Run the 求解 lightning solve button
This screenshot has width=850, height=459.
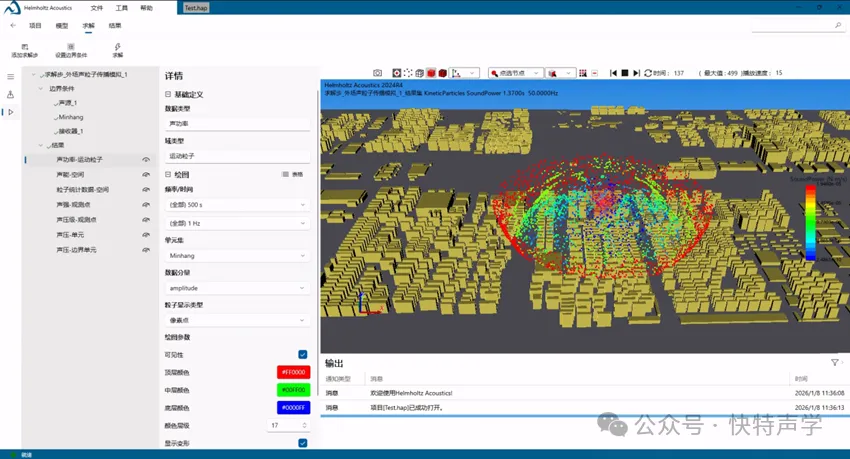coord(118,50)
